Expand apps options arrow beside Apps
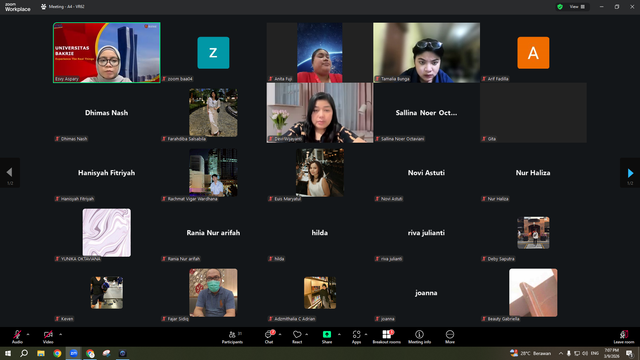 pos(366,334)
